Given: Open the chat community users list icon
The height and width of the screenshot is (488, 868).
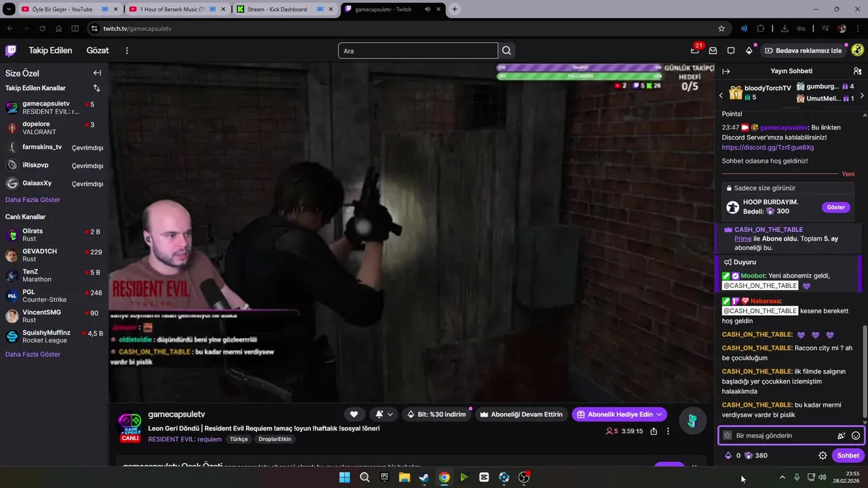Looking at the screenshot, I should click(x=857, y=71).
